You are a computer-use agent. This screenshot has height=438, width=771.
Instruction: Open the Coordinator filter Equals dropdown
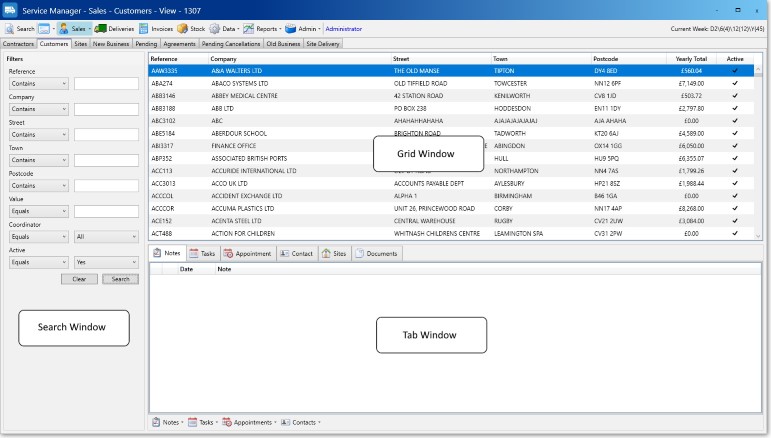click(39, 237)
